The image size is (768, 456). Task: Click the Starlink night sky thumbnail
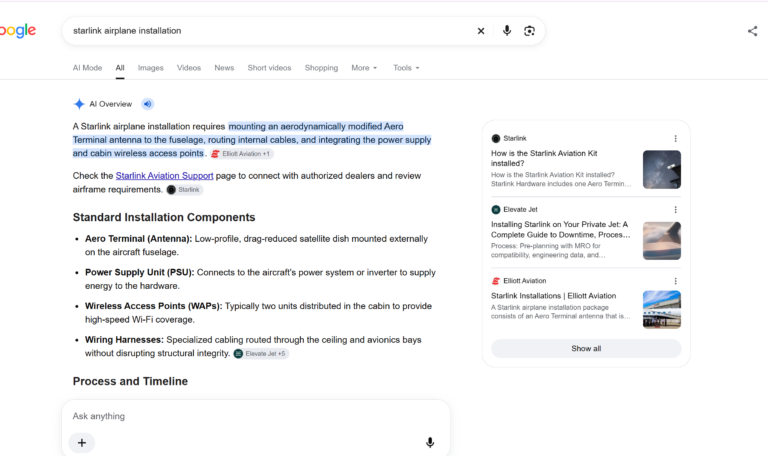coord(662,169)
